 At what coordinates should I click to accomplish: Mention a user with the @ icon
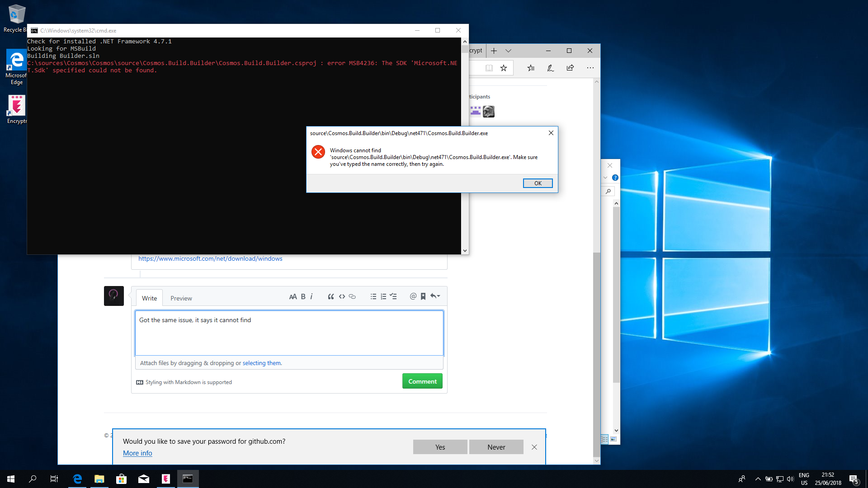tap(413, 296)
